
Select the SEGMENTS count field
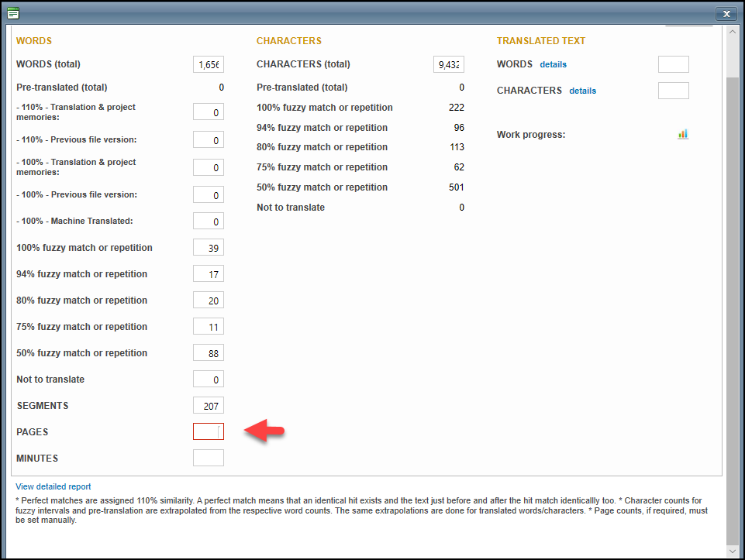pos(209,406)
